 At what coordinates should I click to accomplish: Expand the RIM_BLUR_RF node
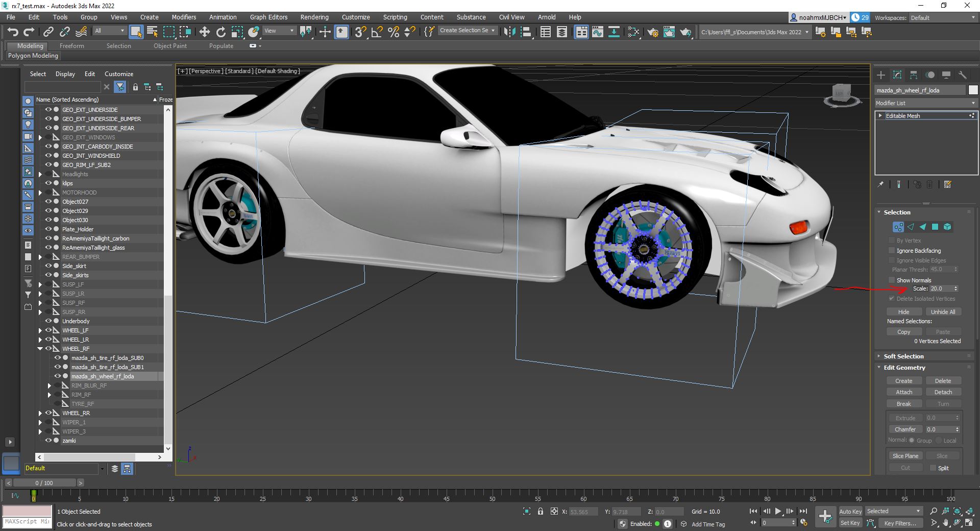point(49,385)
